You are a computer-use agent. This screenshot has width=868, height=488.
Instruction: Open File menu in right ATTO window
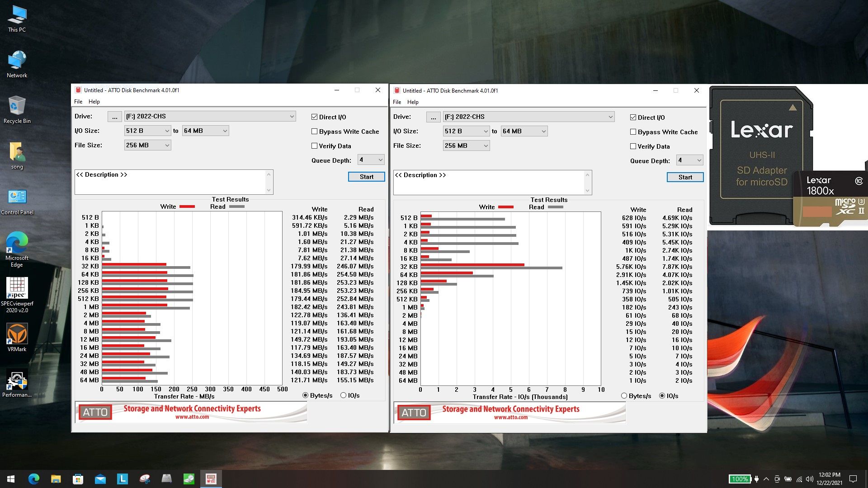point(397,102)
